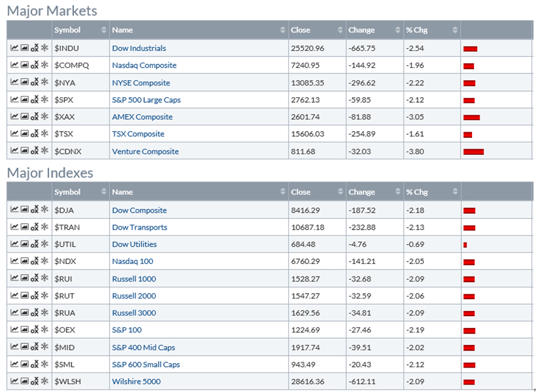
Task: Click SharpChart line icon for $TRAN row
Action: coord(14,227)
